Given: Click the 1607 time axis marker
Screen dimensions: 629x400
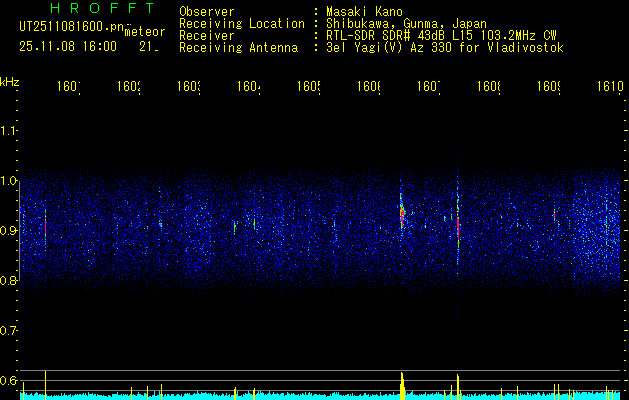Looking at the screenshot, I should click(429, 86).
